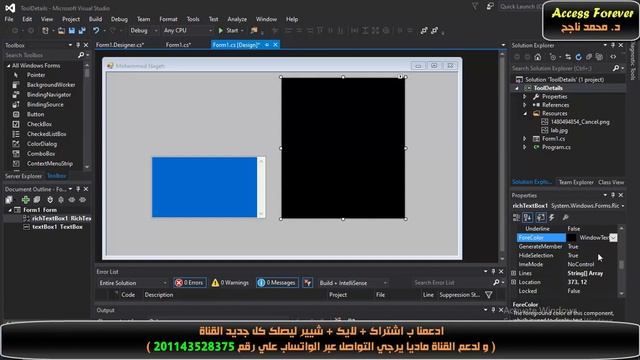Image resolution: width=640 pixels, height=360 pixels.
Task: Click the Solution Explorer search magnifier icon
Action: tap(616, 68)
